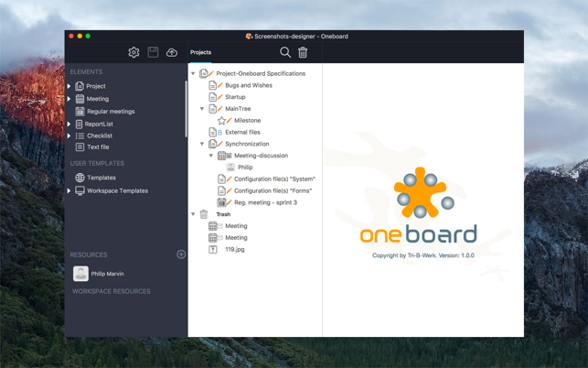Click Philip's avatar icon in tree

click(230, 168)
